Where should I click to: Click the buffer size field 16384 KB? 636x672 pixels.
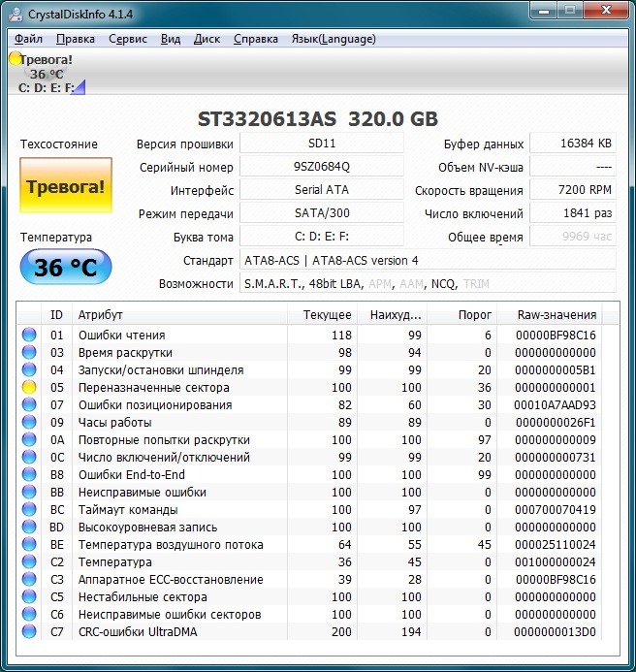573,144
